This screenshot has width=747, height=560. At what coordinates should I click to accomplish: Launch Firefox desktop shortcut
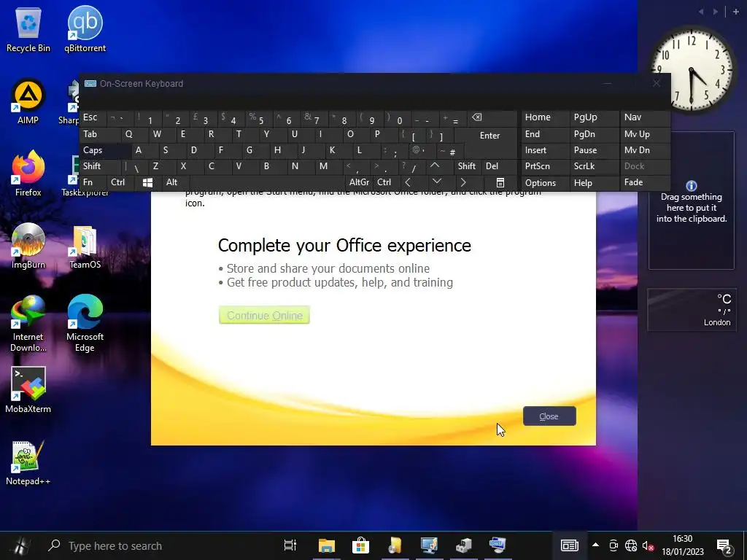[x=28, y=174]
